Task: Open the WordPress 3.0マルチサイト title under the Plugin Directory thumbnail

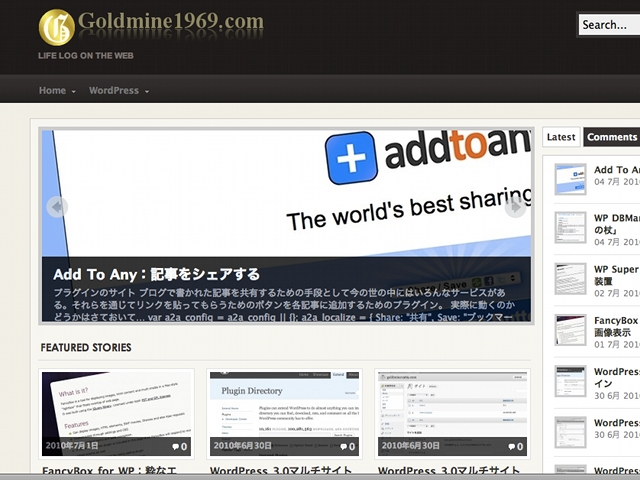Action: pyautogui.click(x=280, y=471)
